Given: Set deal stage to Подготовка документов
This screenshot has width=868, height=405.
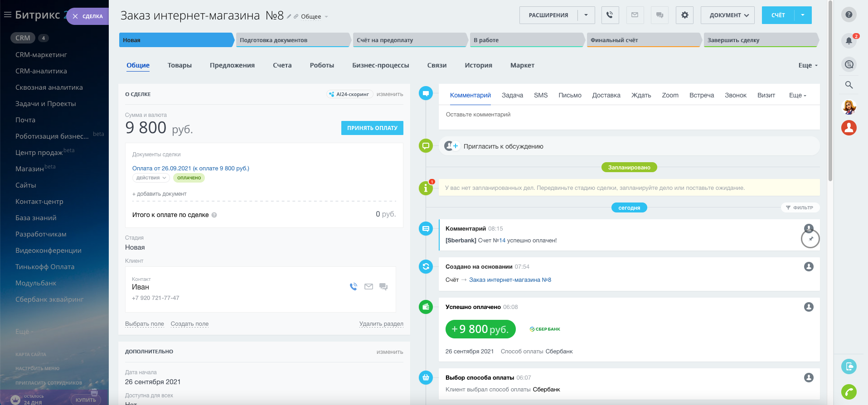Looking at the screenshot, I should (292, 40).
